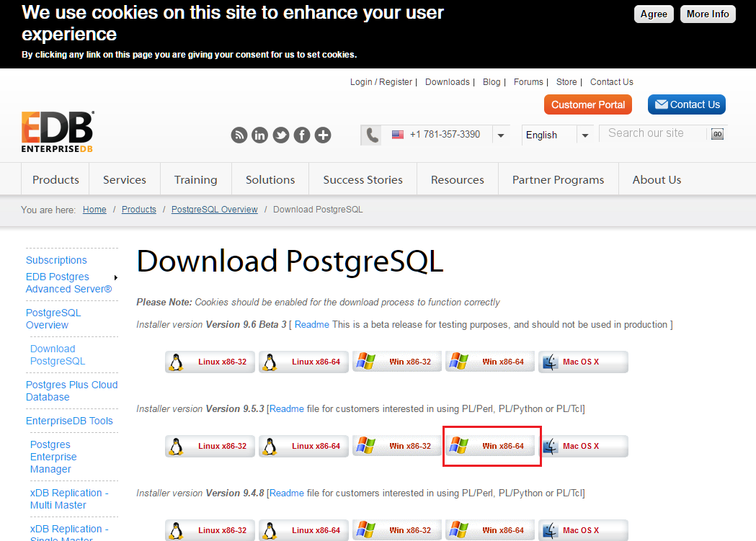Click the Products breadcrumb link
756x541 pixels.
pyautogui.click(x=139, y=210)
